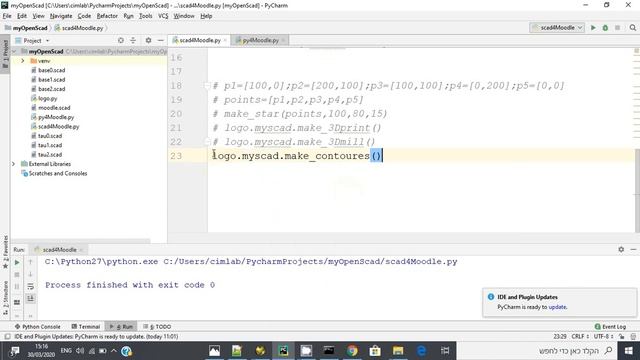Select moodle.scad file in the tree
Viewport: 640px width, 360px height.
tap(54, 108)
